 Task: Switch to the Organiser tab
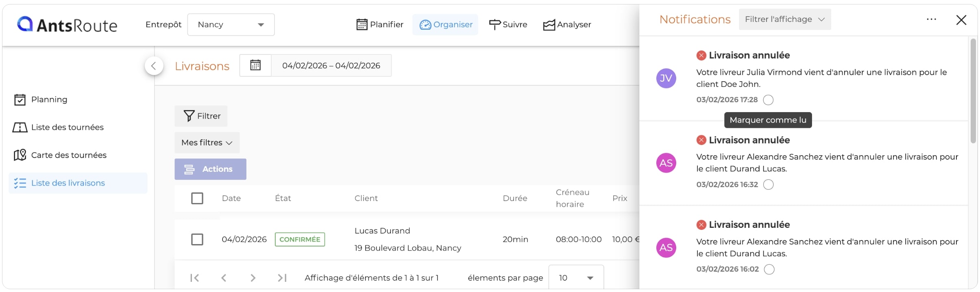(x=446, y=25)
